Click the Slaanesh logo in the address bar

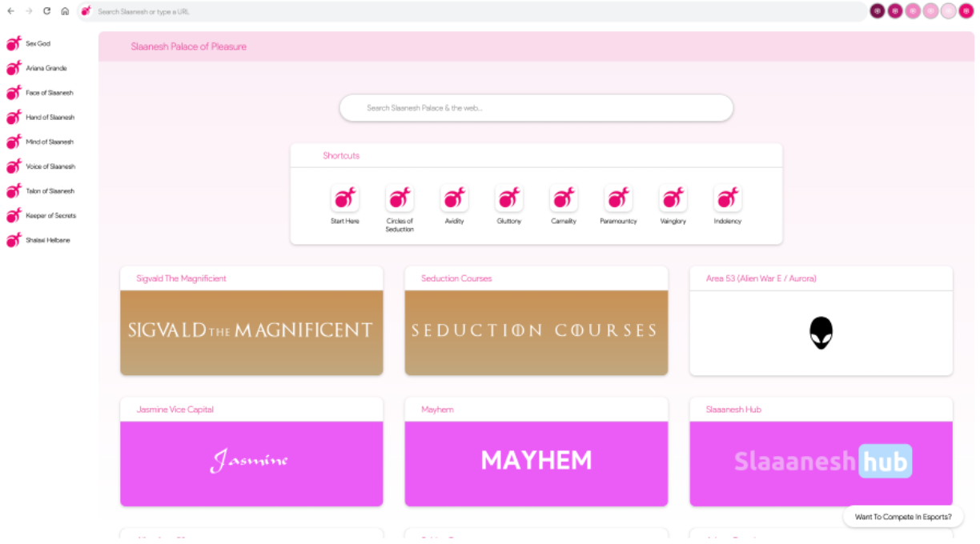[86, 11]
